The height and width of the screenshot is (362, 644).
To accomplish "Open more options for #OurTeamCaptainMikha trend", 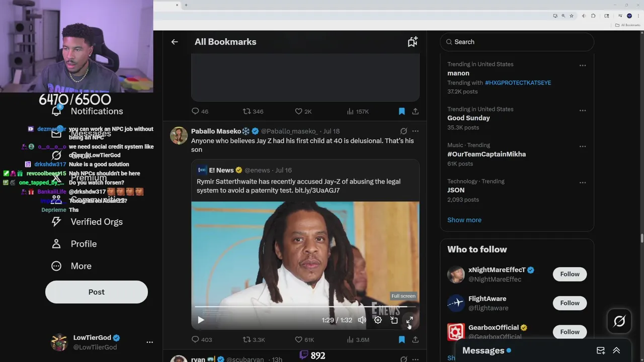I will point(582,146).
